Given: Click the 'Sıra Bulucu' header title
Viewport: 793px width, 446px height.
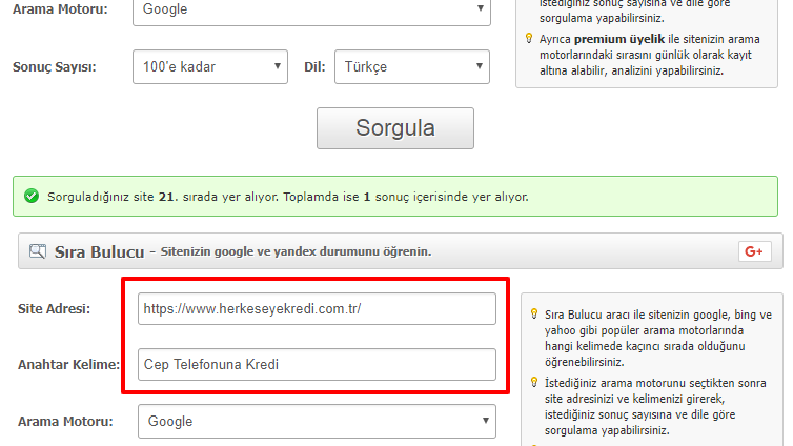Looking at the screenshot, I should click(100, 252).
